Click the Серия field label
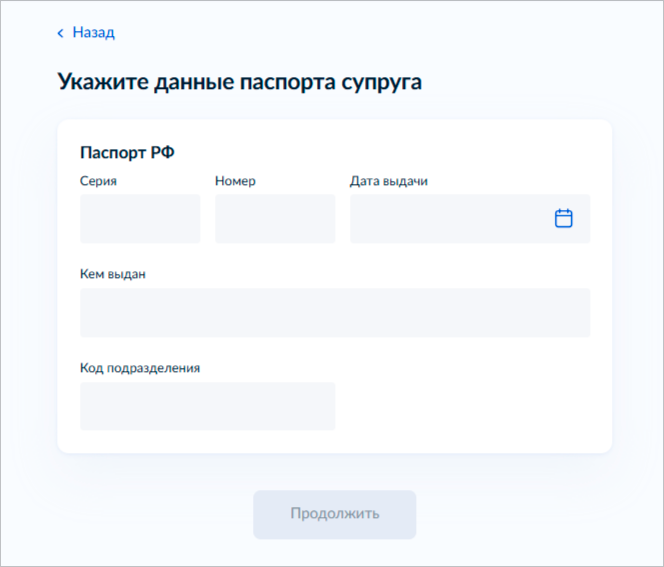Image resolution: width=664 pixels, height=567 pixels. point(98,181)
